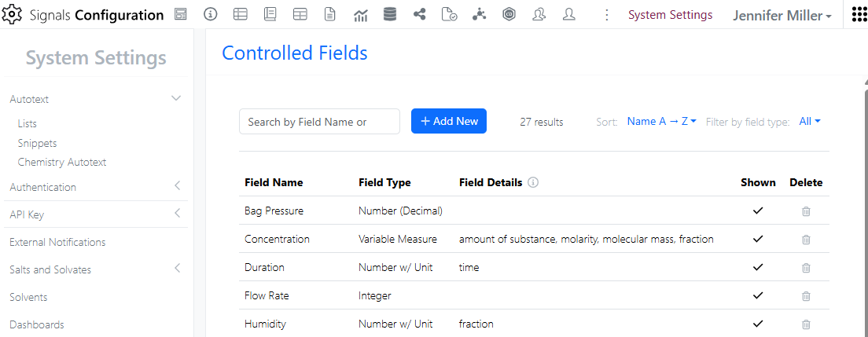Screen dimensions: 868x337
Task: Click the Number (Decimal) field type cell
Action: [x=400, y=211]
